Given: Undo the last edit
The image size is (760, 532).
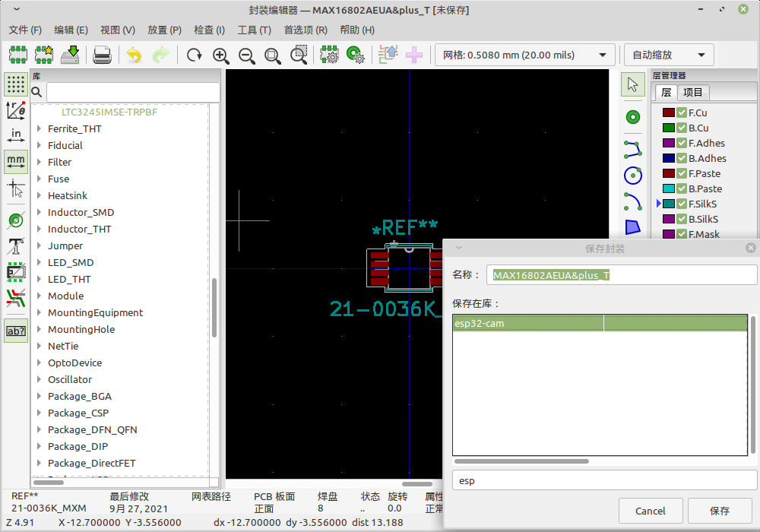Looking at the screenshot, I should (x=135, y=55).
